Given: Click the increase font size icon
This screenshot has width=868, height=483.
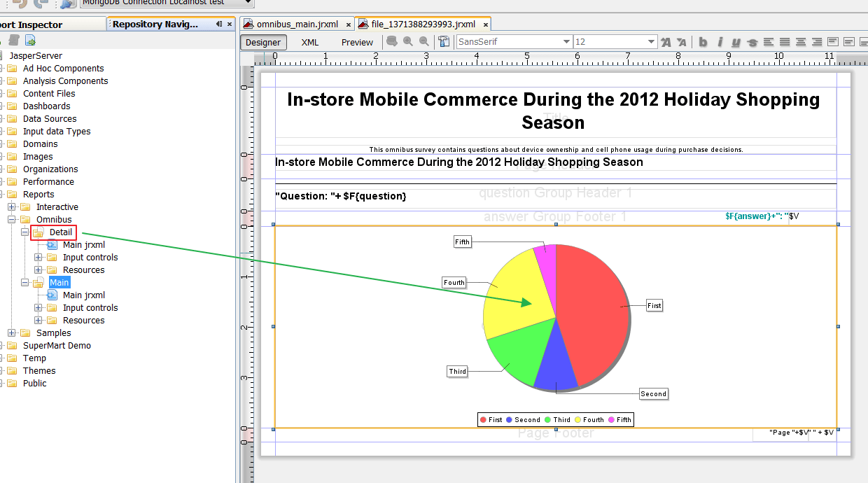Looking at the screenshot, I should [x=666, y=42].
